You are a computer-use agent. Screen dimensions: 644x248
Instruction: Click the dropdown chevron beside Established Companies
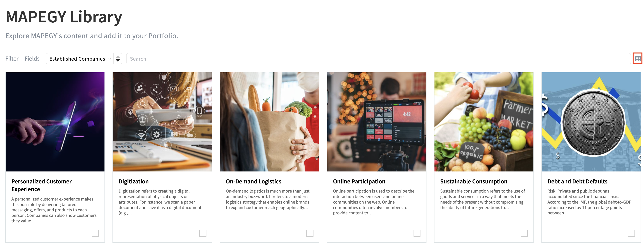point(109,59)
